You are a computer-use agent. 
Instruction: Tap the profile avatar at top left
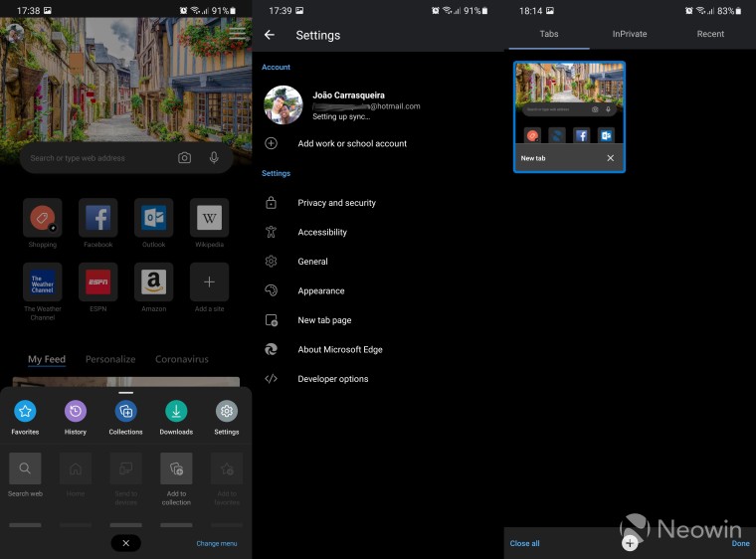point(14,33)
